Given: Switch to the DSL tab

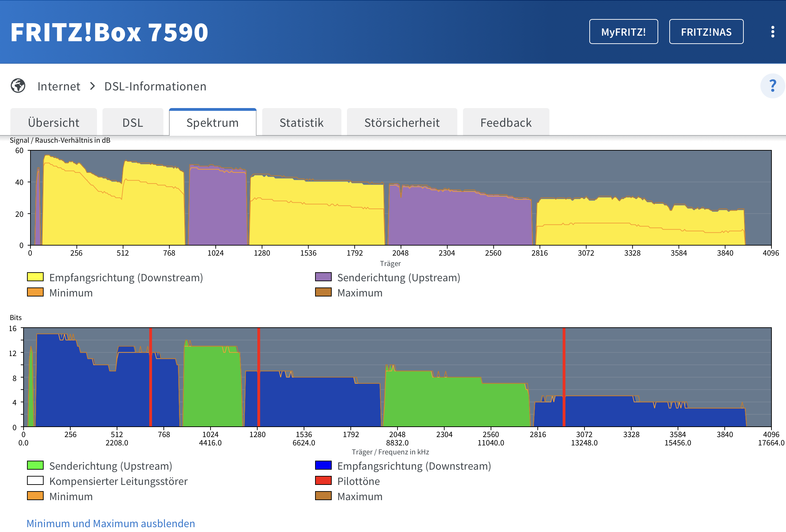Looking at the screenshot, I should coord(133,122).
